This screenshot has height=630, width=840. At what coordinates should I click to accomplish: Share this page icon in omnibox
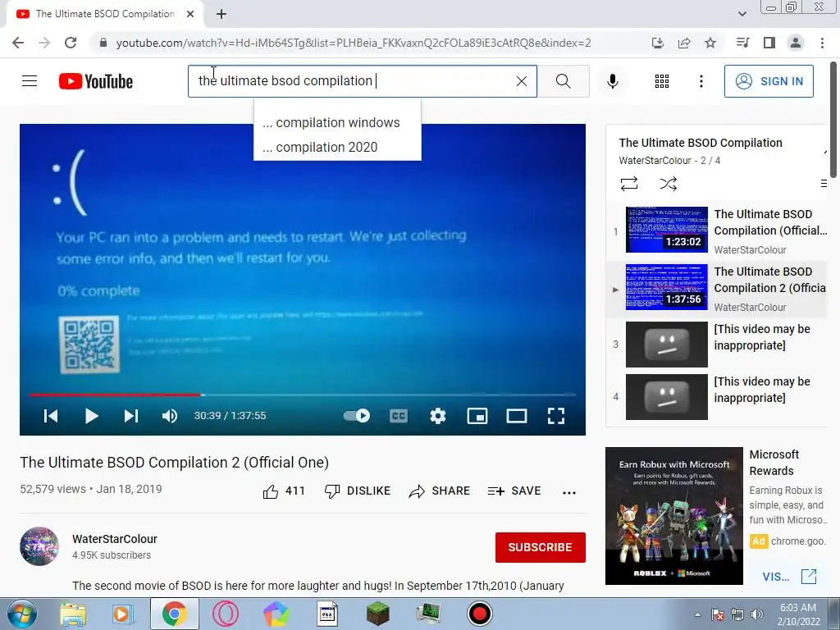point(684,43)
